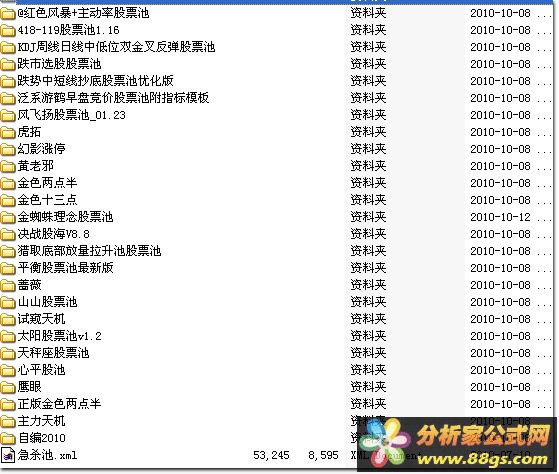Click the folder name 幻影涨停
Image resolution: width=559 pixels, height=474 pixels.
(x=41, y=149)
